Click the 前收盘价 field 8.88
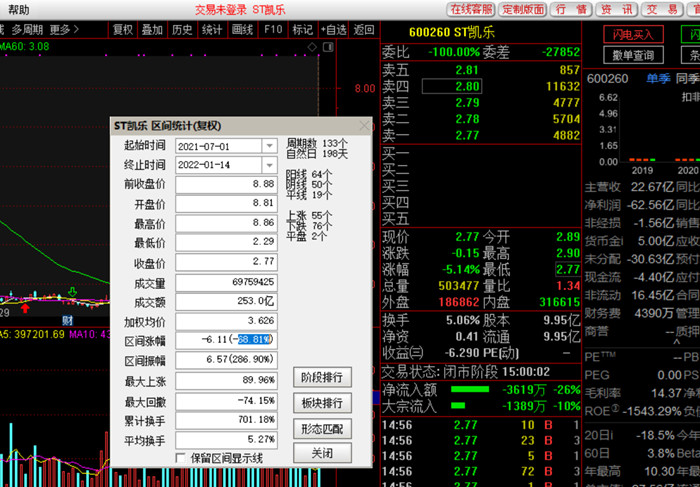700x487 pixels. click(226, 185)
